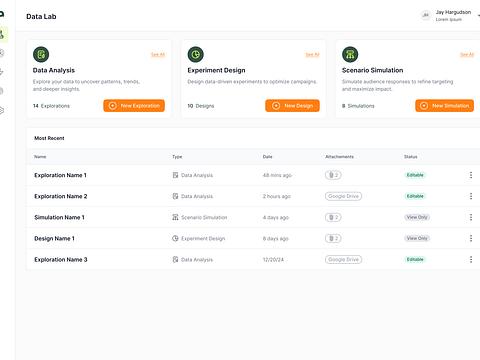Launch a New Simulation
This screenshot has height=360, width=480.
444,106
